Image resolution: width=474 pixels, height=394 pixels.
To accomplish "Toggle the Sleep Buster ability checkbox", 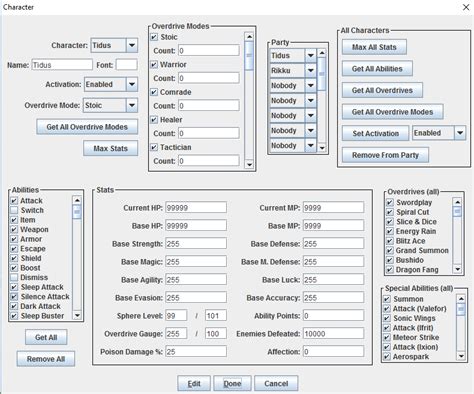I will click(14, 316).
